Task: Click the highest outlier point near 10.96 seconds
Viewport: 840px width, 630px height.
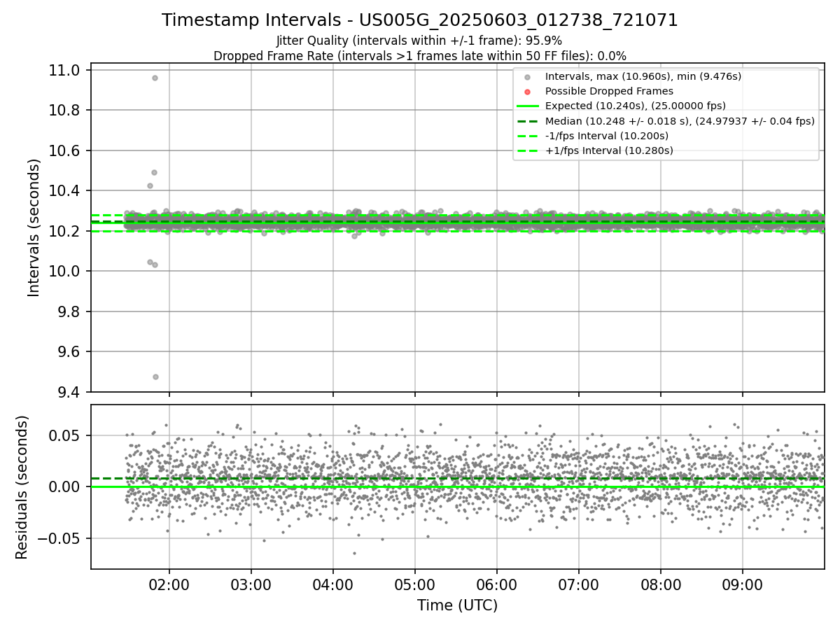Action: click(x=155, y=78)
